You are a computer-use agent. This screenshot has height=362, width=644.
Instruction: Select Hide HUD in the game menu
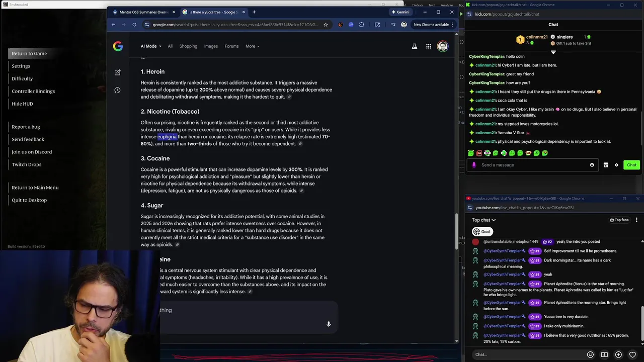(22, 104)
